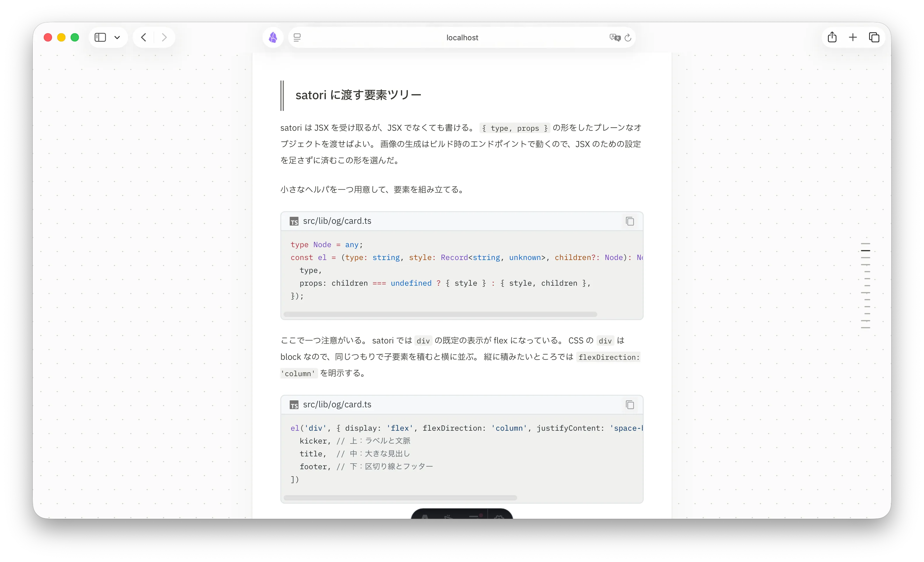Click the sentence '小さなヘルパを一つ用意して、要素を組み立てる。'
This screenshot has height=562, width=924.
(x=373, y=190)
